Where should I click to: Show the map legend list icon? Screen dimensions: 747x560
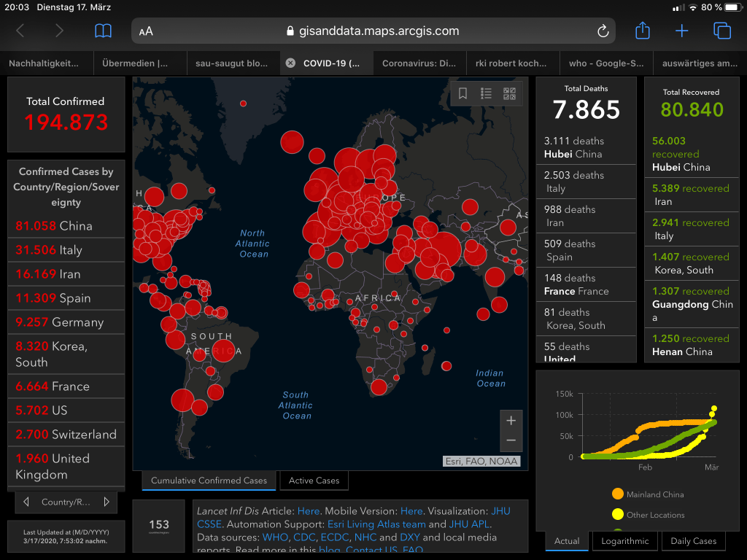click(x=486, y=93)
